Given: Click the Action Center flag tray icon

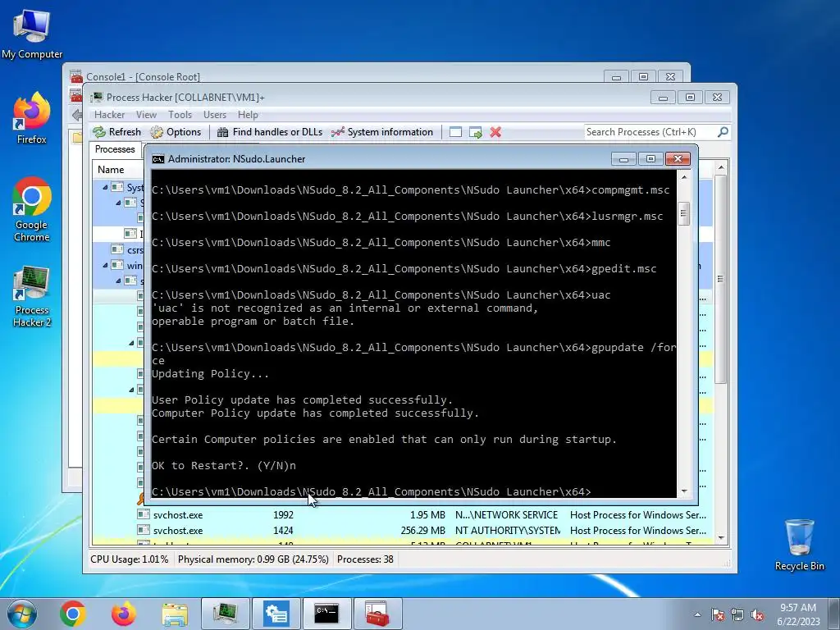Looking at the screenshot, I should point(717,615).
